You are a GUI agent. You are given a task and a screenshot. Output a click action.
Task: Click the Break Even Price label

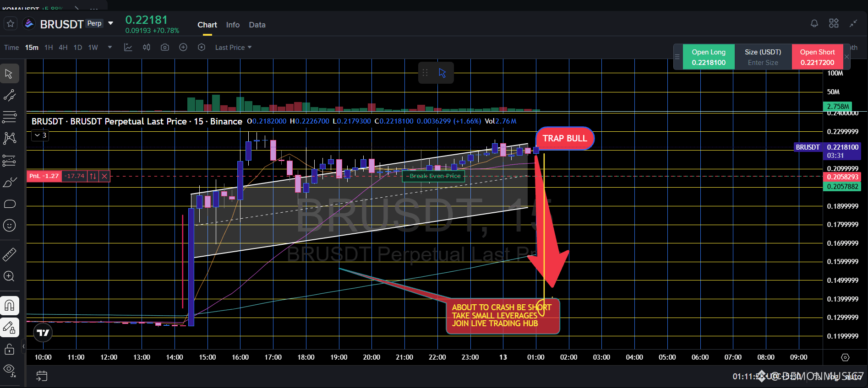433,176
